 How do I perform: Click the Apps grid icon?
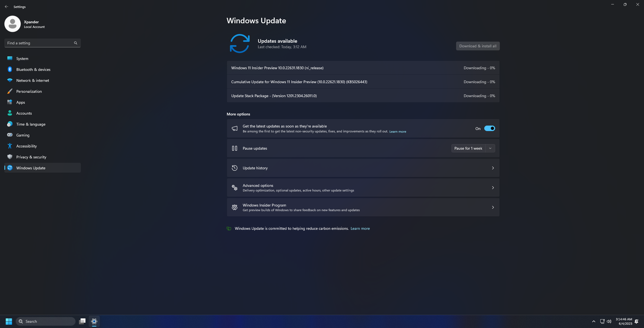coord(10,102)
